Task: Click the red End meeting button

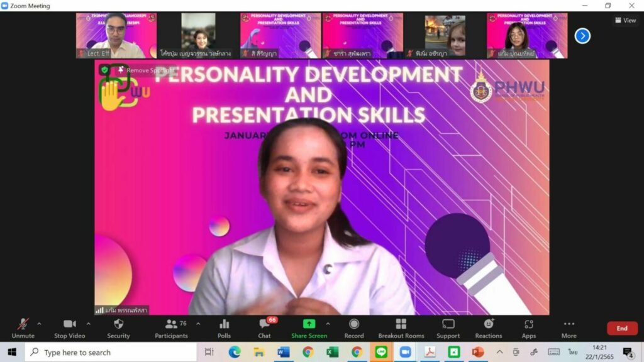Action: [621, 328]
